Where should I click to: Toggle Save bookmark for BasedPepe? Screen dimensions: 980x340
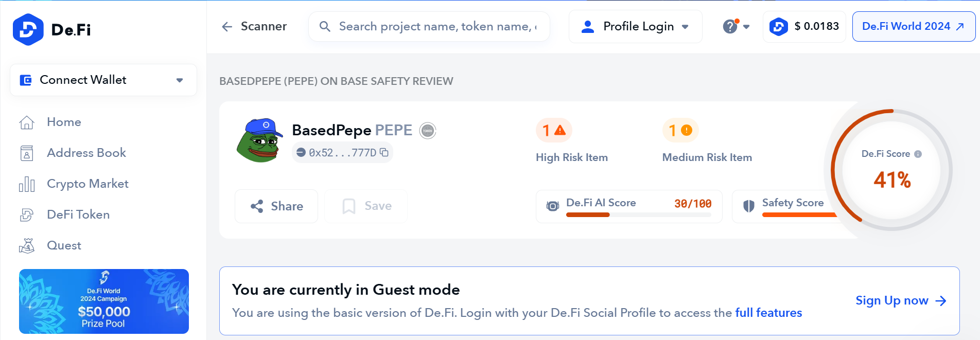point(366,206)
